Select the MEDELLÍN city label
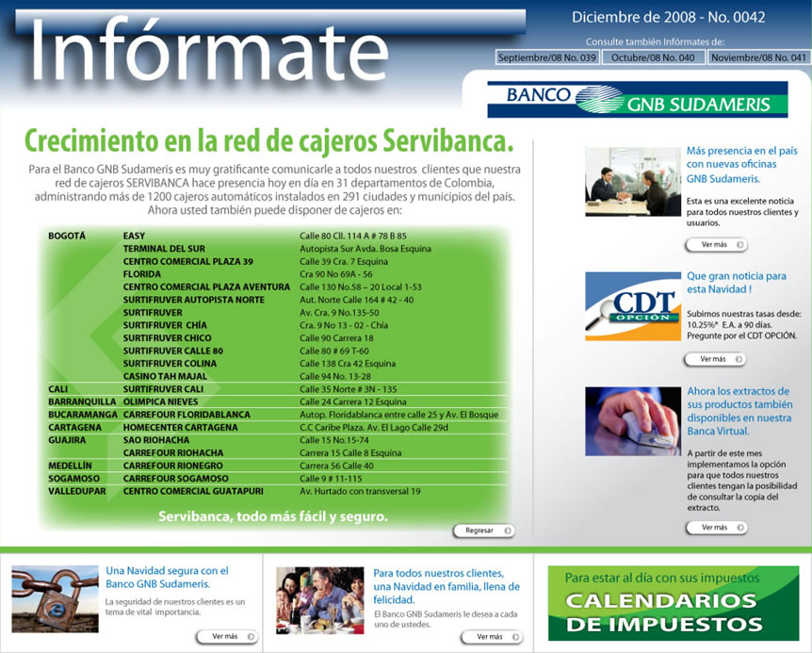 pos(70,465)
